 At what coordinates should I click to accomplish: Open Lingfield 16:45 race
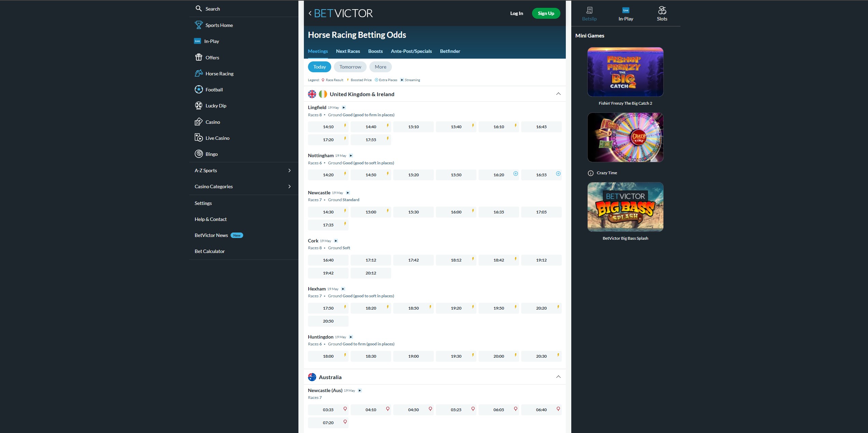tap(541, 127)
